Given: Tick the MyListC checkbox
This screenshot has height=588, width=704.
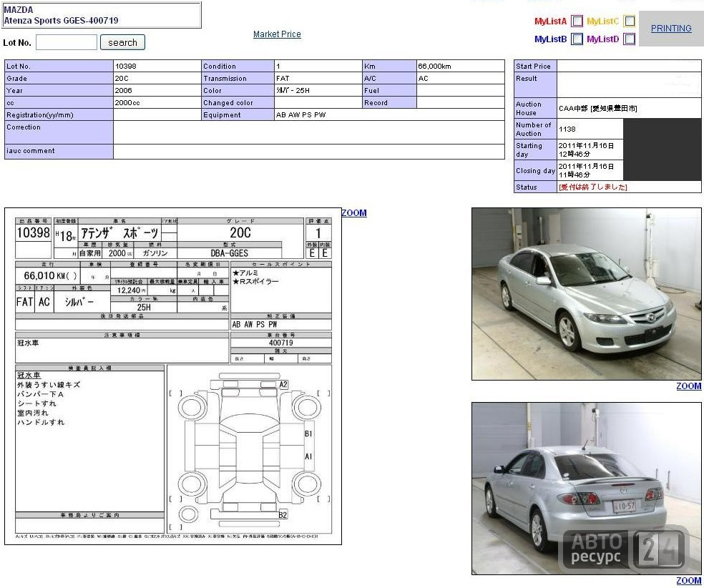Looking at the screenshot, I should 630,21.
